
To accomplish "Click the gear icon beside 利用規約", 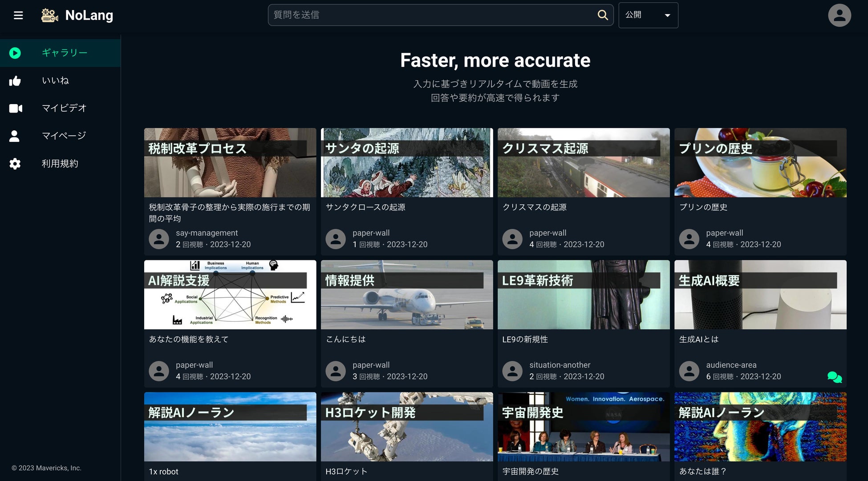I will point(15,164).
